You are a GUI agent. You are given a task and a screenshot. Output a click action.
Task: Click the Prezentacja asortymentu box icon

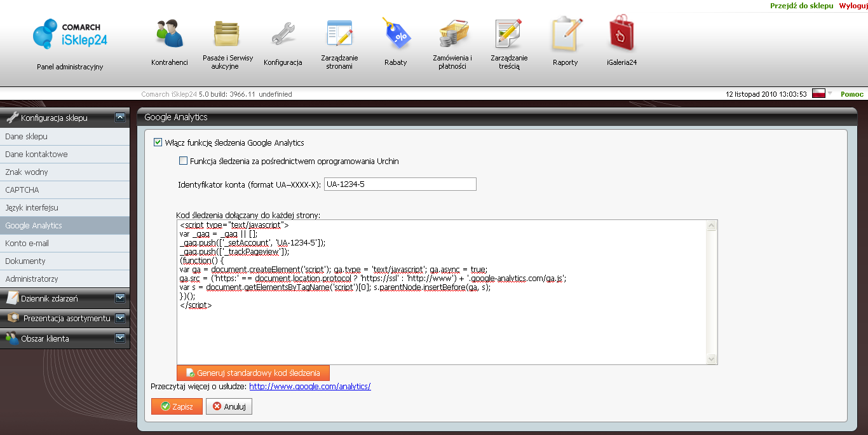[x=12, y=318]
